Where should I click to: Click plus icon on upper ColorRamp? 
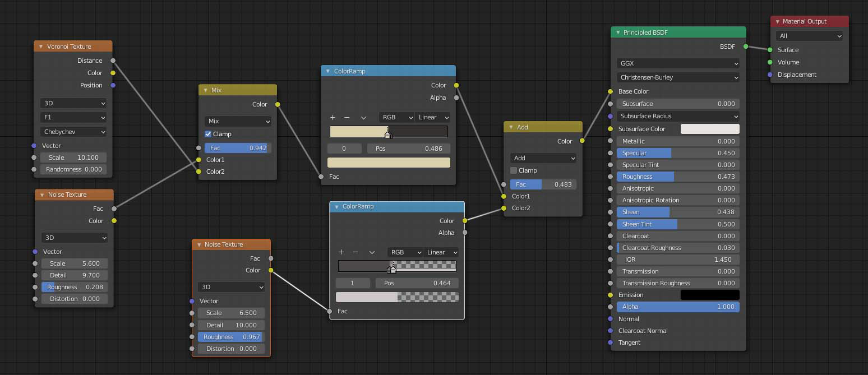pos(333,117)
